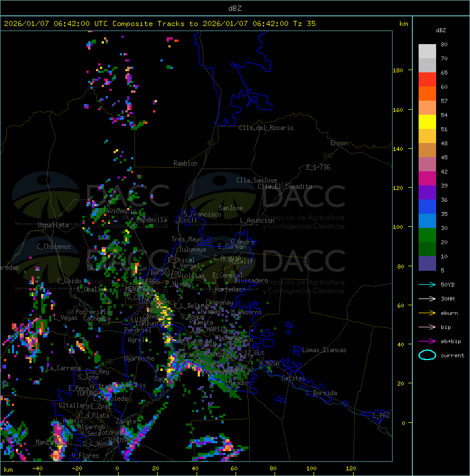Click the 'Clla.del_Rosario' map label
Viewport: 470px width, 476px height.
coord(266,128)
